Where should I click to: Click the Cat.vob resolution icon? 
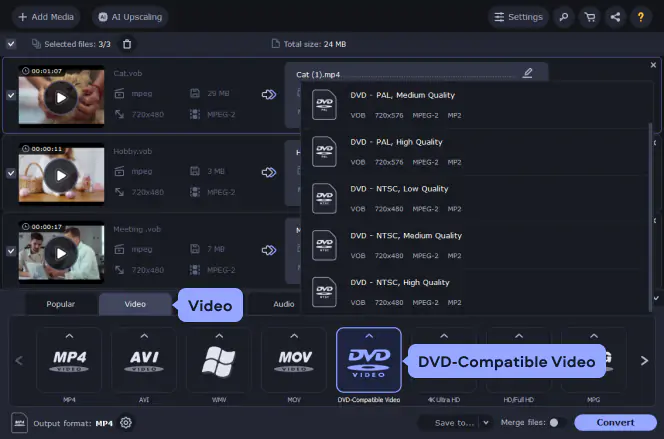[x=119, y=114]
